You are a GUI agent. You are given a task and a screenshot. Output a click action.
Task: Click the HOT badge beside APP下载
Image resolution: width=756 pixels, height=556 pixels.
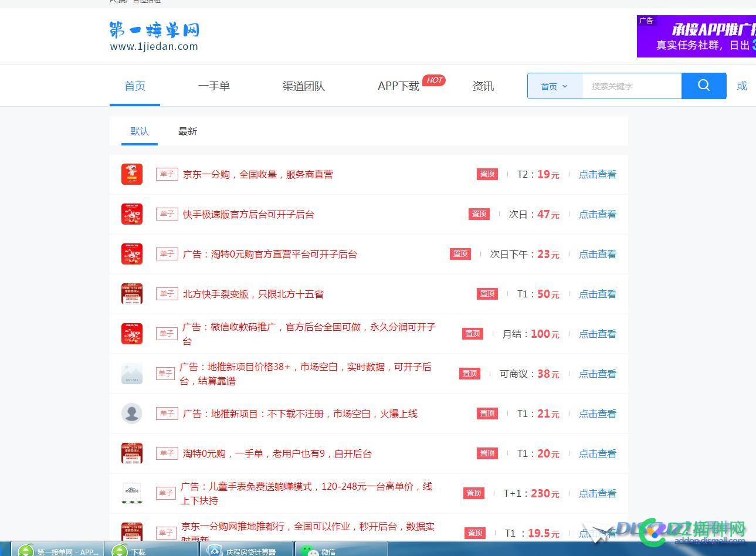pyautogui.click(x=434, y=80)
